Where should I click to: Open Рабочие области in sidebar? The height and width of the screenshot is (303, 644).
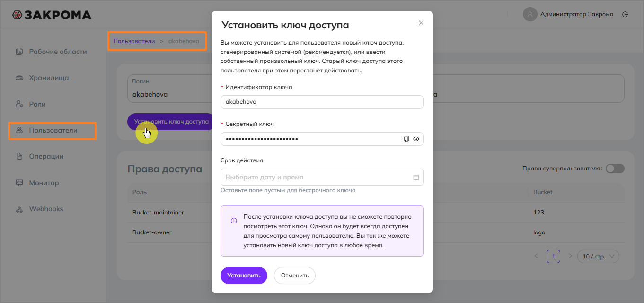58,52
